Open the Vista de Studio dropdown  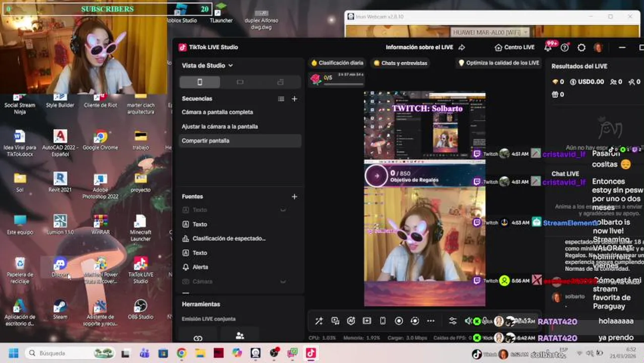207,66
